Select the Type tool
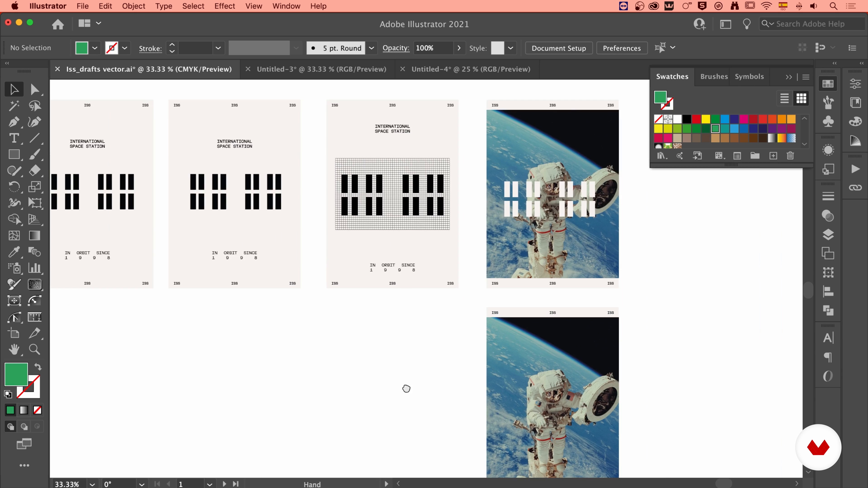868x488 pixels. [14, 138]
